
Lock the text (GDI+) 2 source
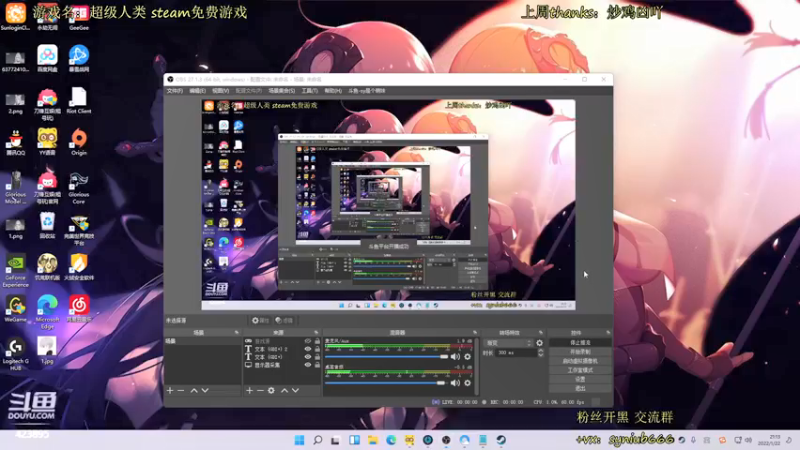(317, 349)
